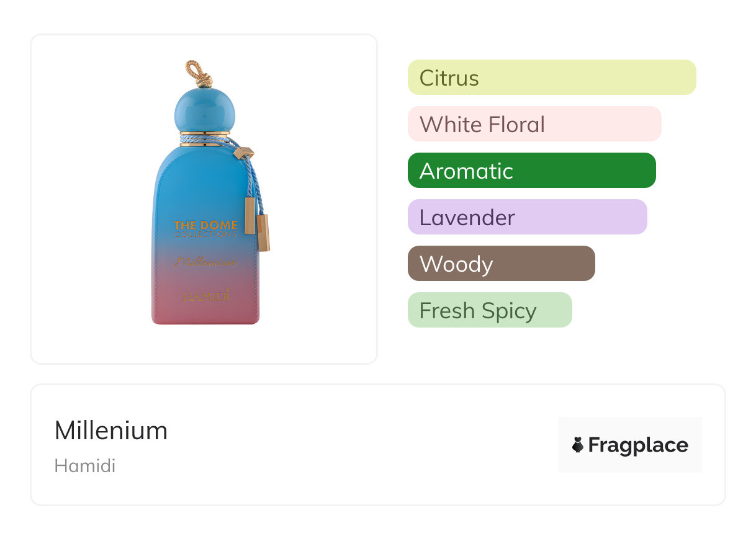The image size is (756, 536).
Task: Click the Fragplace perfume bottle logo icon
Action: 578,445
